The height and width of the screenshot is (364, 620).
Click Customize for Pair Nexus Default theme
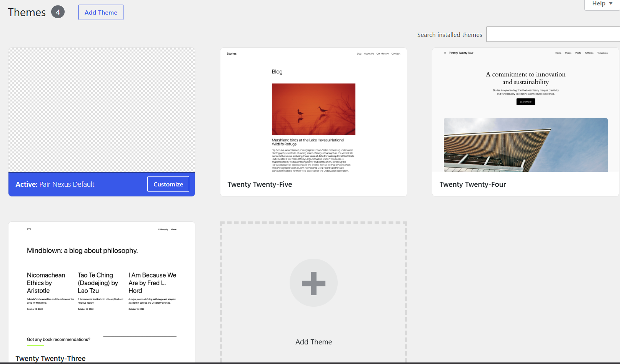pos(168,184)
